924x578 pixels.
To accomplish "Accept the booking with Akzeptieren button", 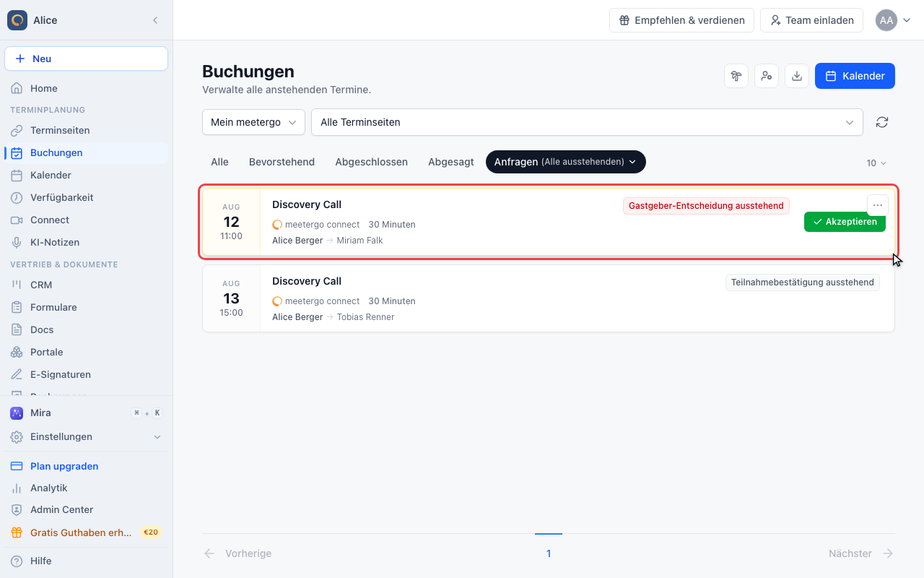I will click(x=845, y=222).
